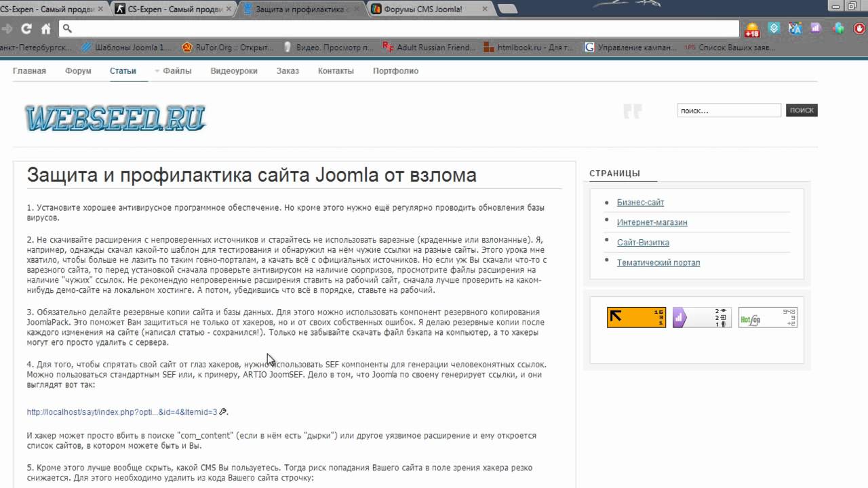Open the +18 weather extension icon
The width and height of the screenshot is (868, 488).
pyautogui.click(x=752, y=29)
